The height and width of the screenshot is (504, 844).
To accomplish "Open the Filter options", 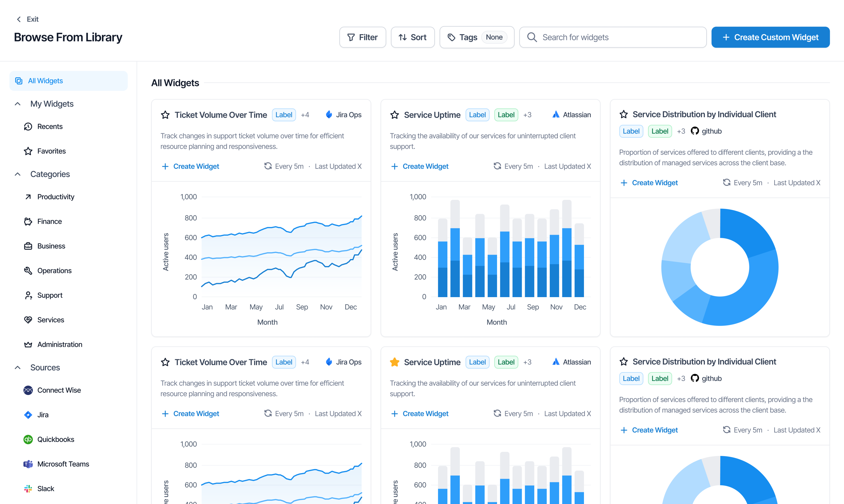I will pos(362,37).
